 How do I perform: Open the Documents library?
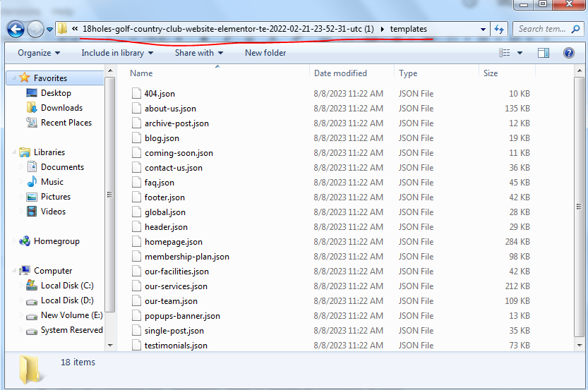tap(62, 167)
